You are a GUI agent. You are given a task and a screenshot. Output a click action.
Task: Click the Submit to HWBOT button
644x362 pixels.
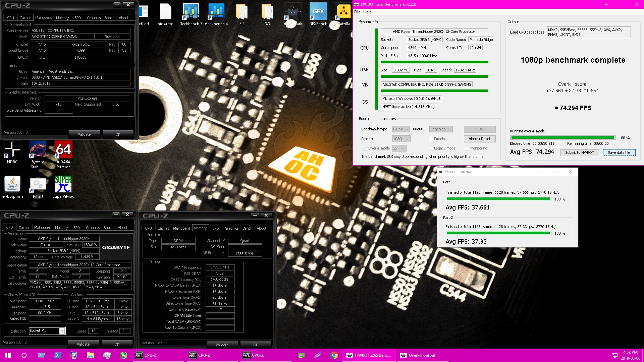point(579,153)
